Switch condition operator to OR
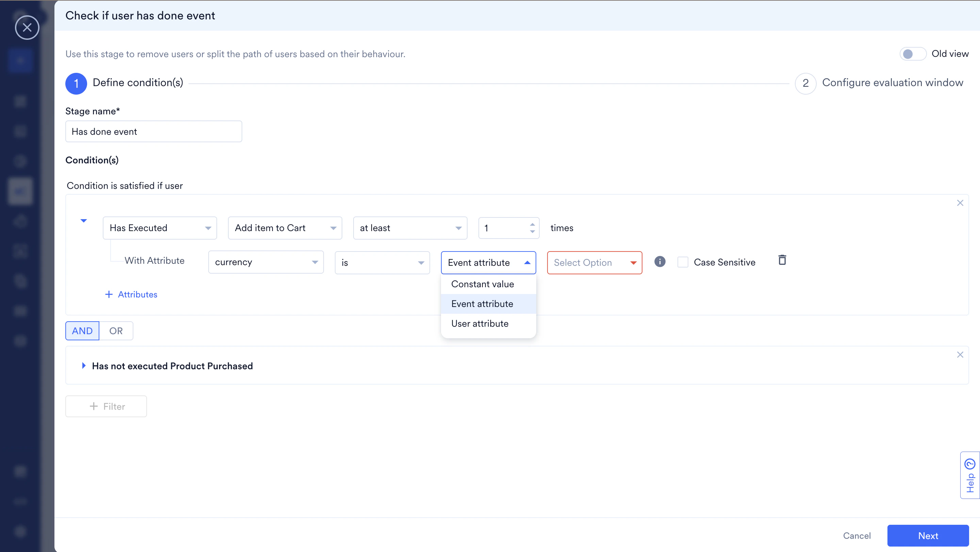Viewport: 980px width, 552px height. click(x=116, y=330)
